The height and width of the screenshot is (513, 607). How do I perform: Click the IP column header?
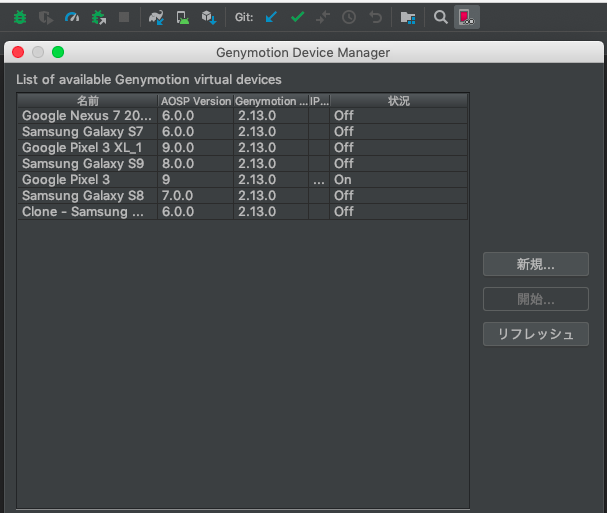[319, 101]
